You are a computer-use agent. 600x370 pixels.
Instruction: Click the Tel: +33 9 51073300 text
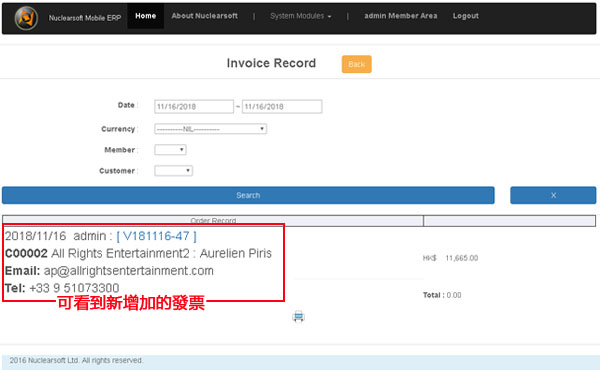[62, 288]
